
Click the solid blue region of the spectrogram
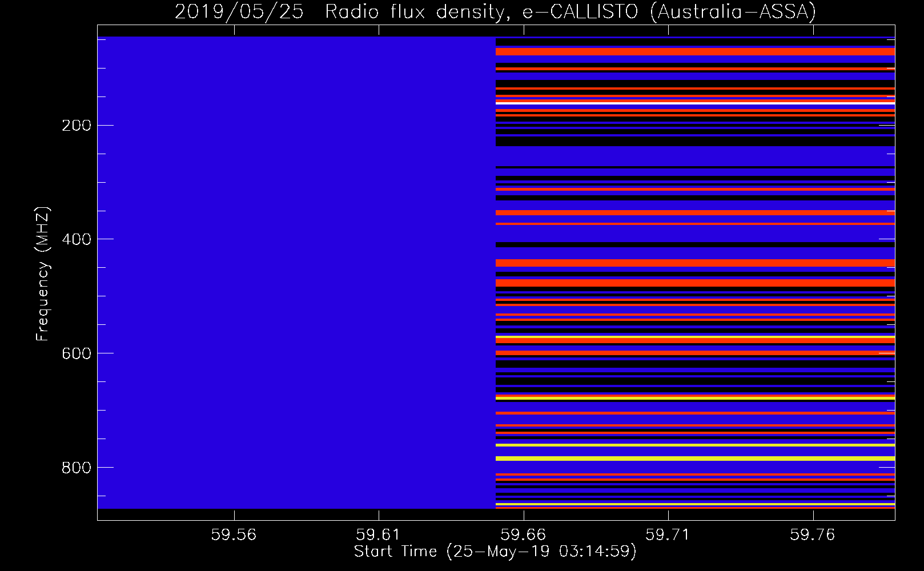coord(296,272)
